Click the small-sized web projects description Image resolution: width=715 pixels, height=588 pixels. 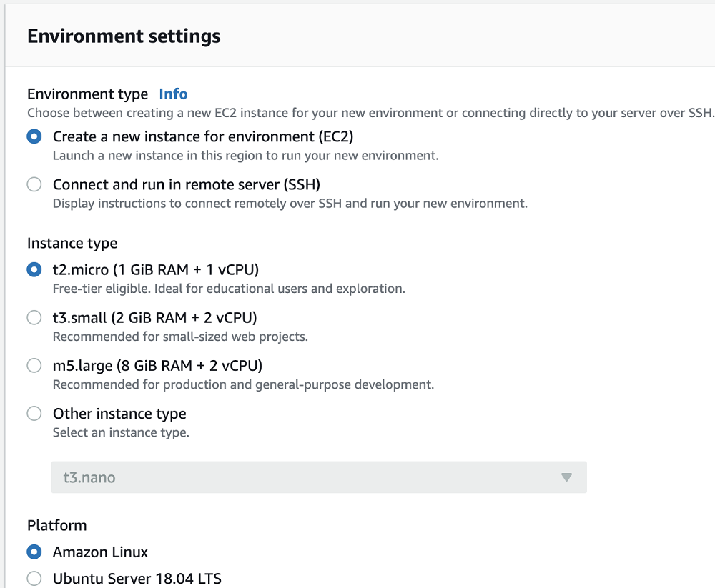(x=180, y=337)
